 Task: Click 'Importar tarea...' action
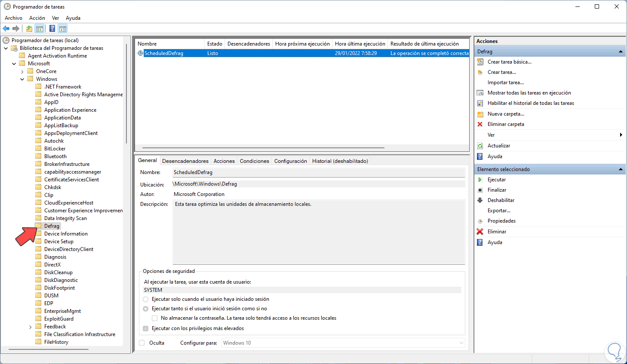click(x=506, y=83)
